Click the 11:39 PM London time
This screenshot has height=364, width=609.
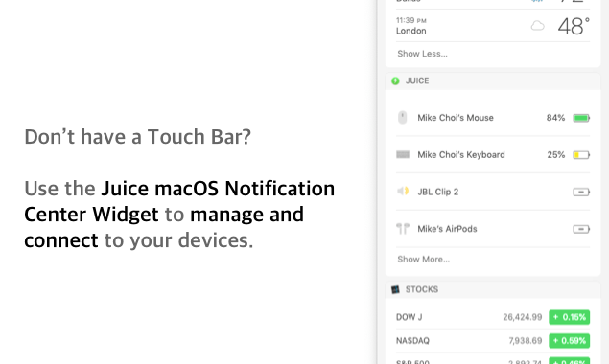411,20
